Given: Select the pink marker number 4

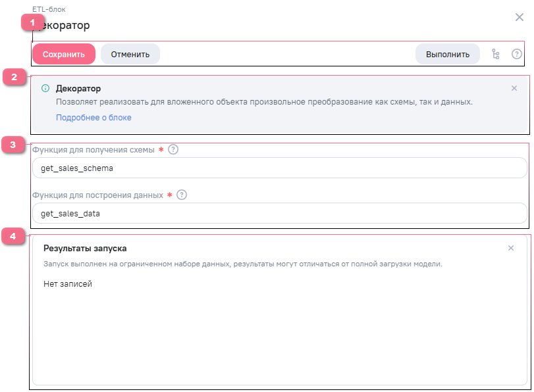Looking at the screenshot, I should click(13, 235).
